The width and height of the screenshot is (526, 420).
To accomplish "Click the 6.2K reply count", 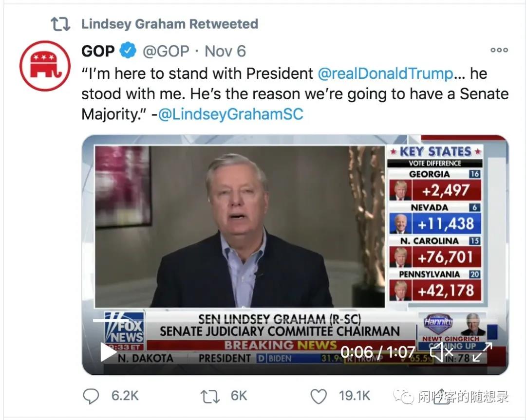I will coord(125,396).
